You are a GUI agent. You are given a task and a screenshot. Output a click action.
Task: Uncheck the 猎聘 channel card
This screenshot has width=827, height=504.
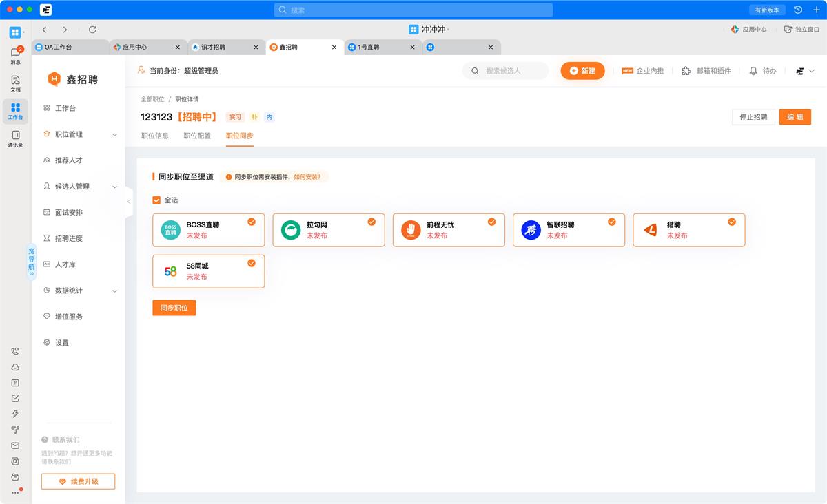click(x=689, y=230)
